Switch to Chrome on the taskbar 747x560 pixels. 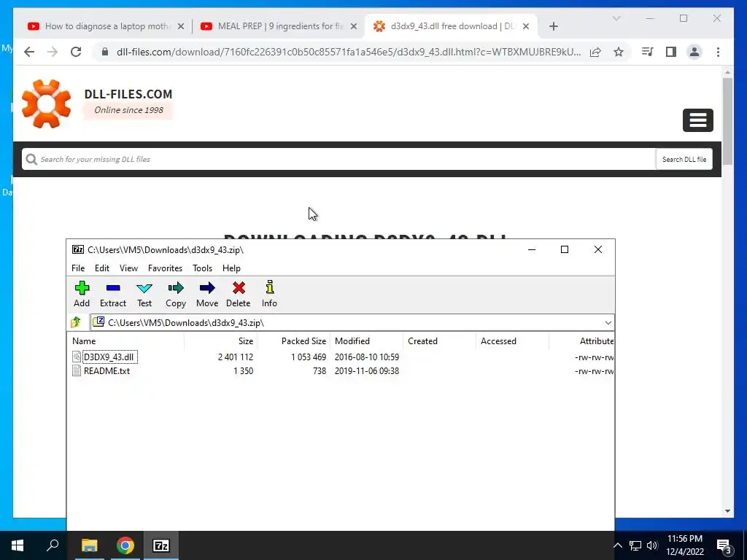pos(125,545)
